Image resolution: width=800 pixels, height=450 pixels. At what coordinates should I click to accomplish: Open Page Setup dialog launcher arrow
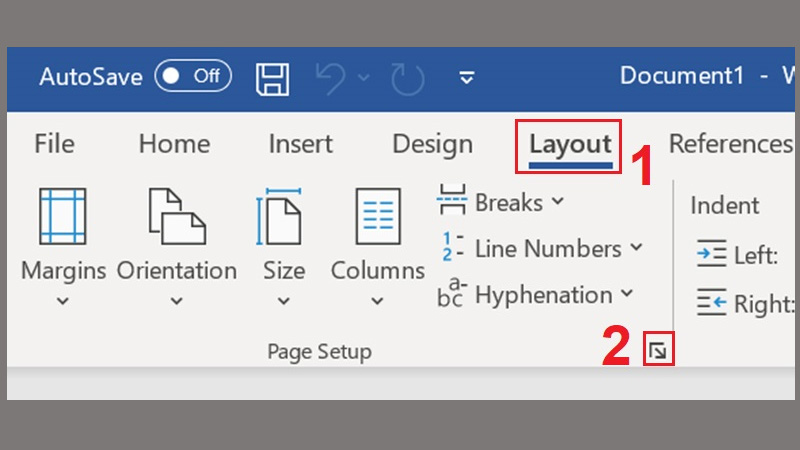pos(658,350)
